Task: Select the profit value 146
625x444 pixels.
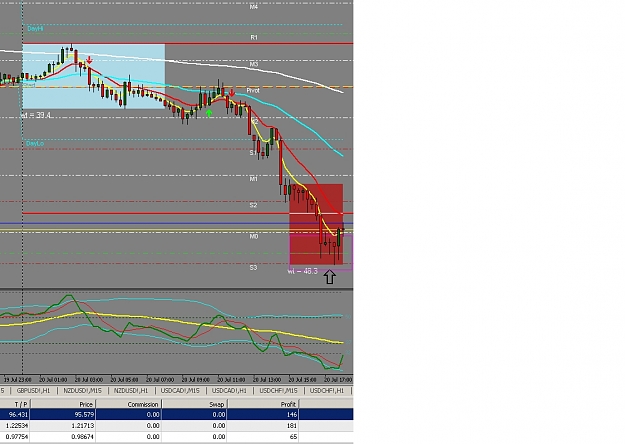Action: point(292,415)
